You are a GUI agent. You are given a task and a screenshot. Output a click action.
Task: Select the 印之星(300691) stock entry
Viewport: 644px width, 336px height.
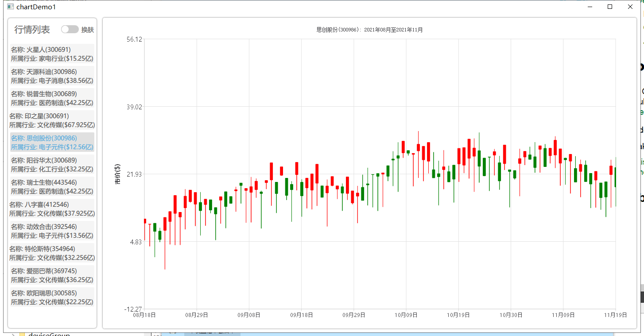point(52,120)
